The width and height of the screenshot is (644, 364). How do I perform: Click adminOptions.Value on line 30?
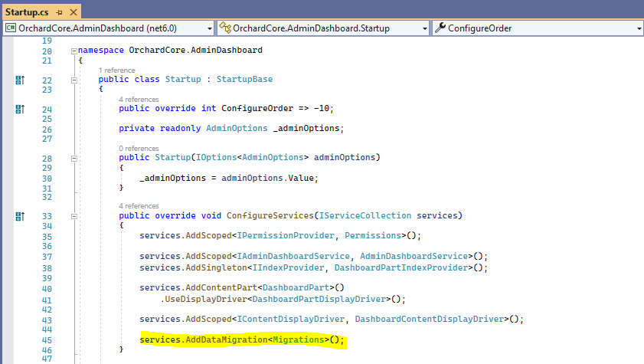[x=268, y=179]
